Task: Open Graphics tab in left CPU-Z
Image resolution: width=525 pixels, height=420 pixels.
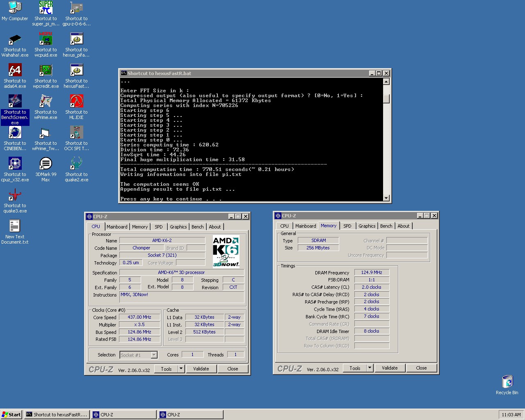Action: tap(178, 227)
